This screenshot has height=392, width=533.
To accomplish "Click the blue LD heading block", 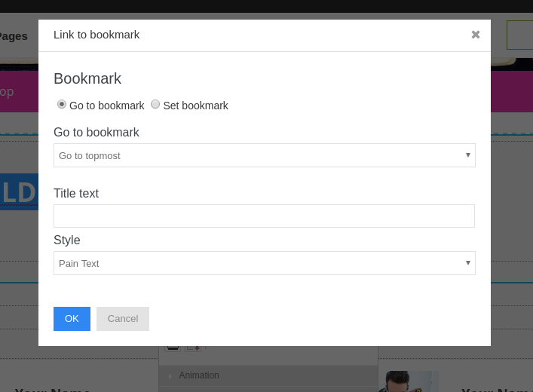I will pos(19,192).
